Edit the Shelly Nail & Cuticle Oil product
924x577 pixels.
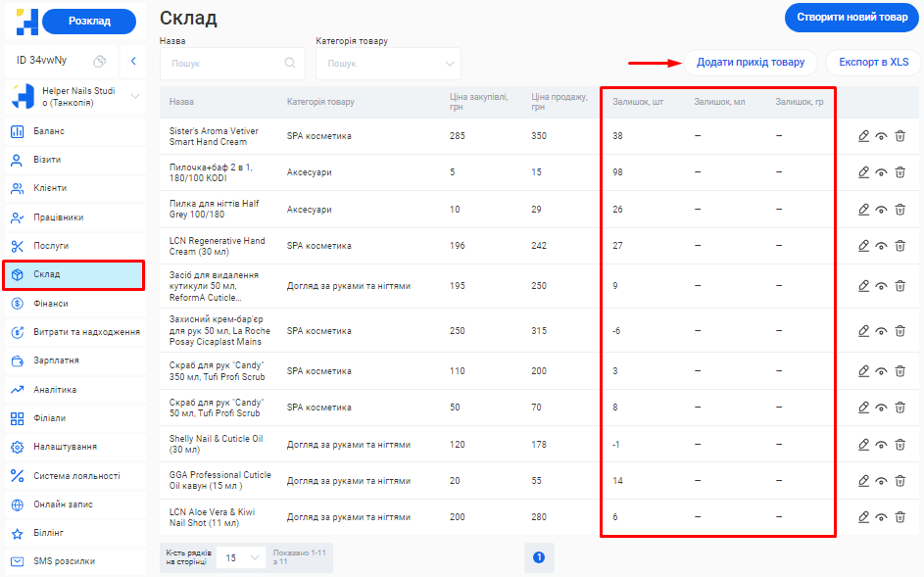pyautogui.click(x=863, y=444)
